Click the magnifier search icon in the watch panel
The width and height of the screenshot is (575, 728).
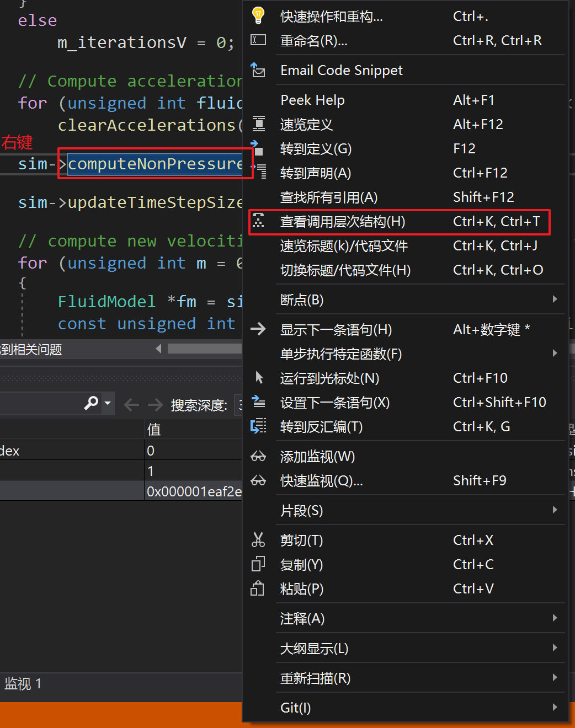coord(91,403)
